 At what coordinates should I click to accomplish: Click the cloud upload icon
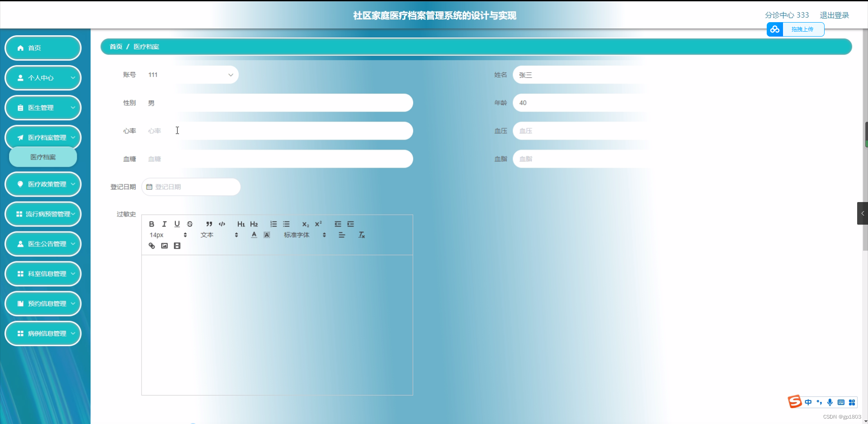(x=775, y=29)
